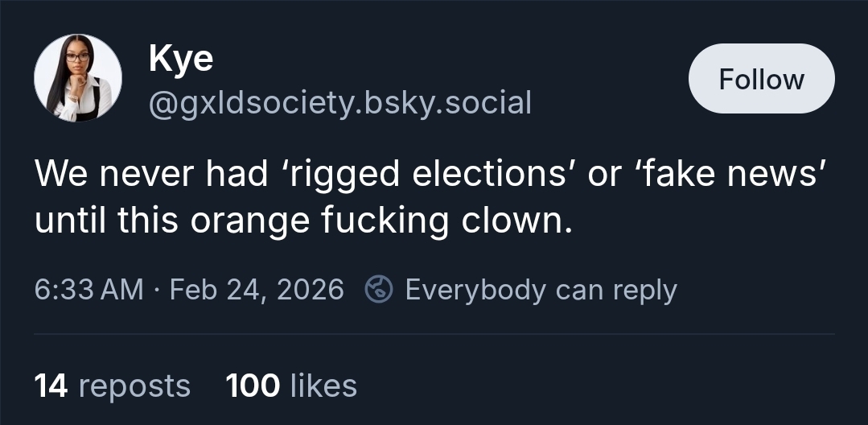
Task: View the 100 likes list
Action: [291, 386]
